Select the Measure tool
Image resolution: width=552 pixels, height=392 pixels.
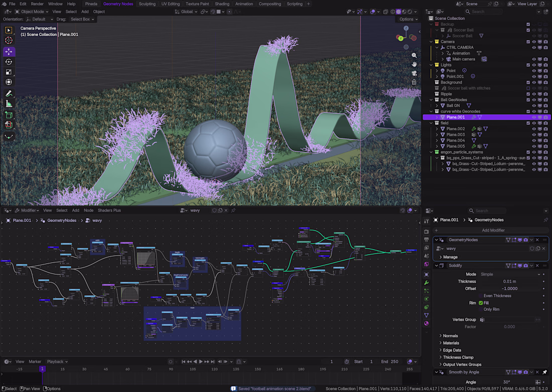pos(9,104)
